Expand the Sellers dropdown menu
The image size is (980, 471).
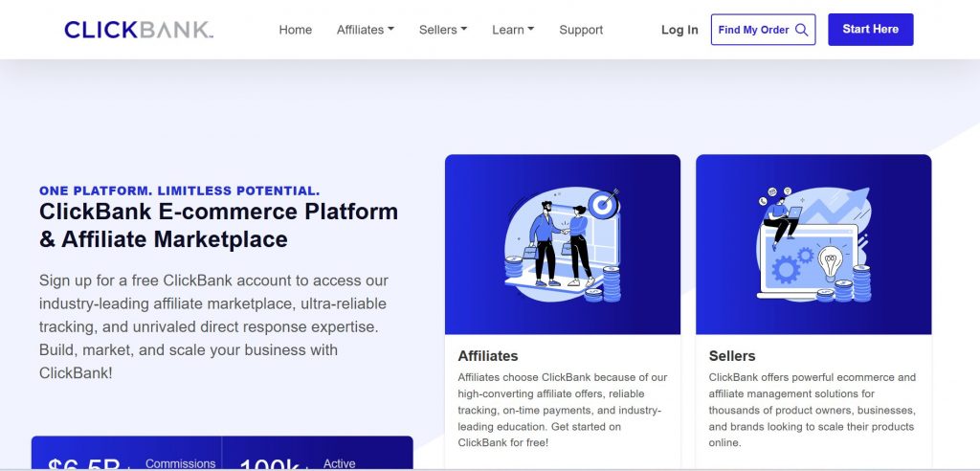tap(442, 30)
